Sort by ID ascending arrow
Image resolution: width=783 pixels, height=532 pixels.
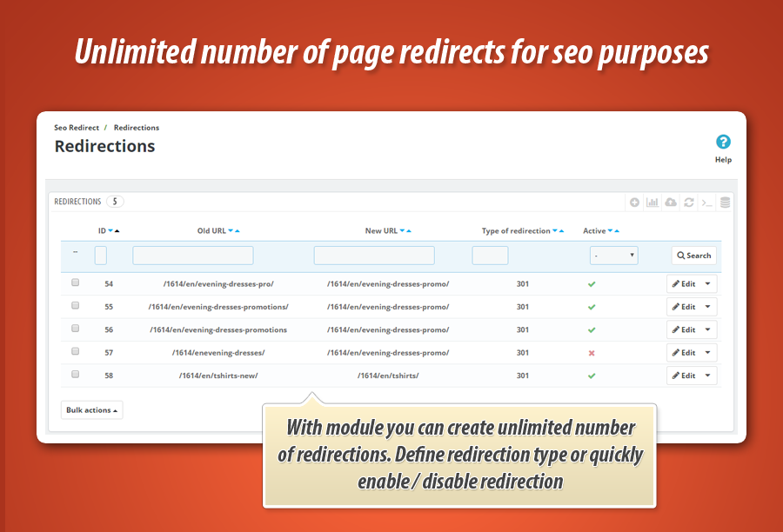(x=117, y=231)
